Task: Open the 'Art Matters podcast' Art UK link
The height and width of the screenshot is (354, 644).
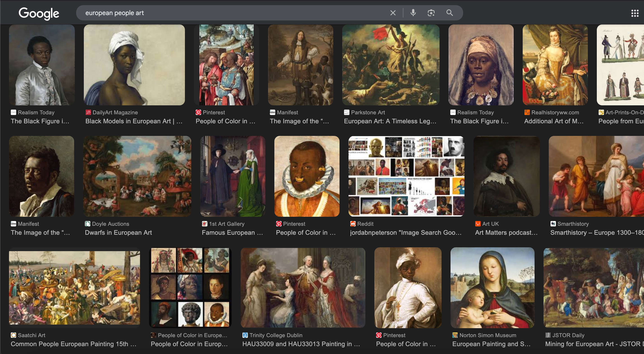Action: point(506,232)
